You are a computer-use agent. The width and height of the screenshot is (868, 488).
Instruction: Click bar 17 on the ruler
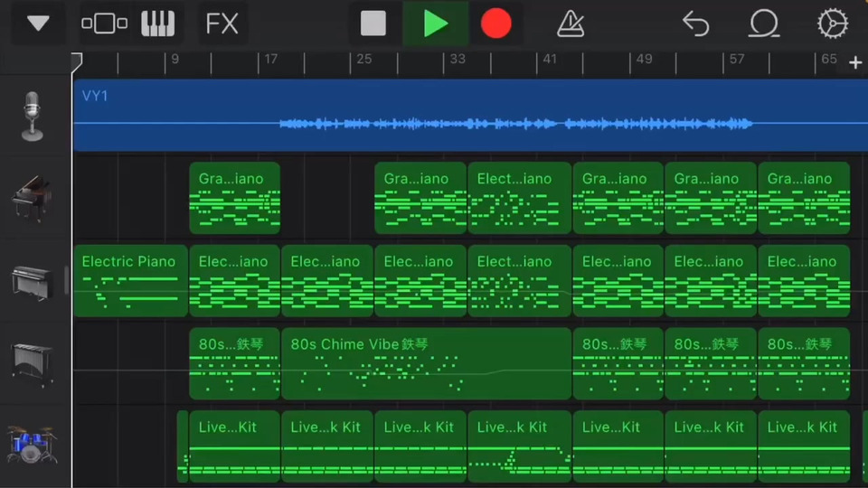tap(270, 60)
